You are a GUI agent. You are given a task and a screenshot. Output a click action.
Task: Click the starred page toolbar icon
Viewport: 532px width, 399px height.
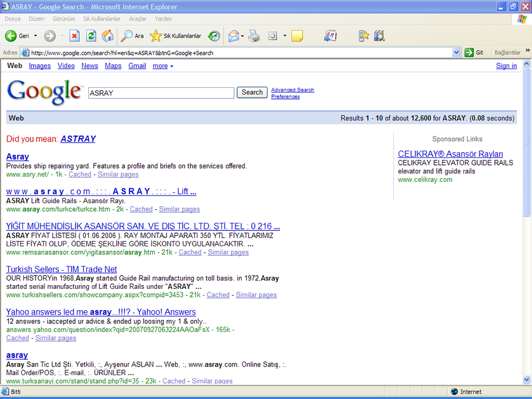click(x=364, y=36)
